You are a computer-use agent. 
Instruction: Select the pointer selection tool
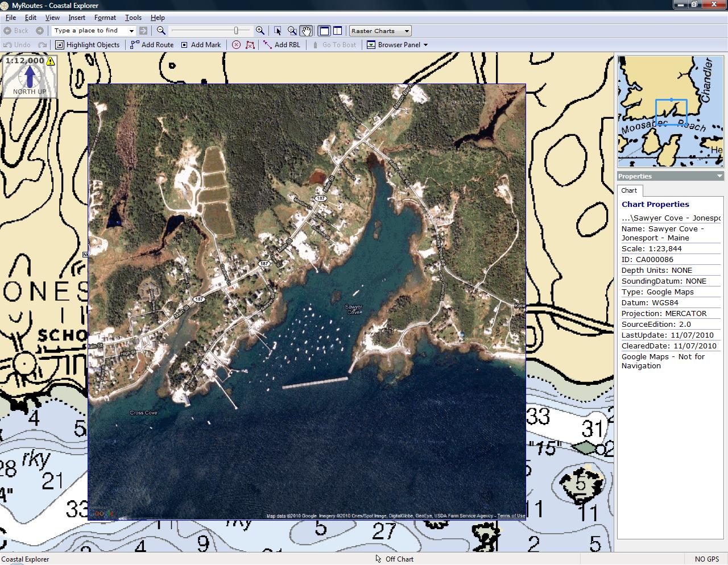click(x=278, y=31)
